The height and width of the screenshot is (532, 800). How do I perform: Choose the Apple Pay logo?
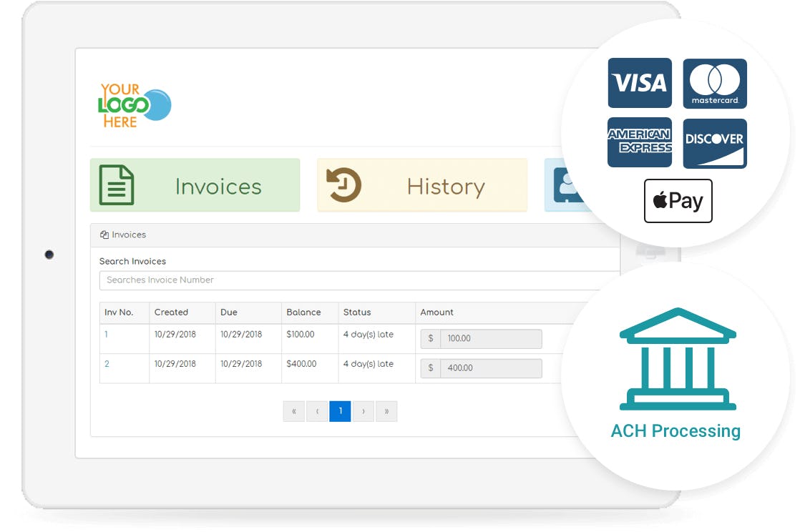click(x=678, y=200)
